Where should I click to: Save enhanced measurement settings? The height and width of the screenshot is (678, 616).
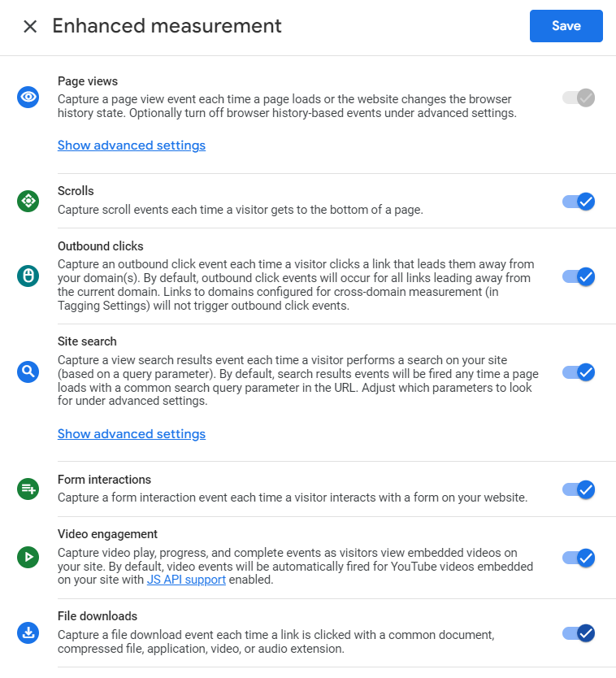click(566, 26)
